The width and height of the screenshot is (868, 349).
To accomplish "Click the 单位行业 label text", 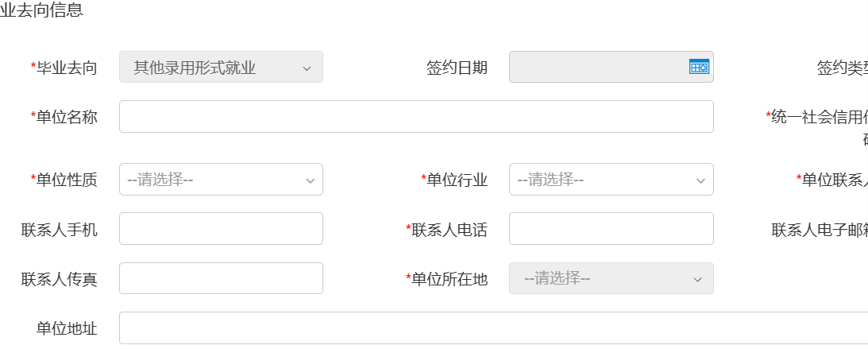I will (457, 180).
